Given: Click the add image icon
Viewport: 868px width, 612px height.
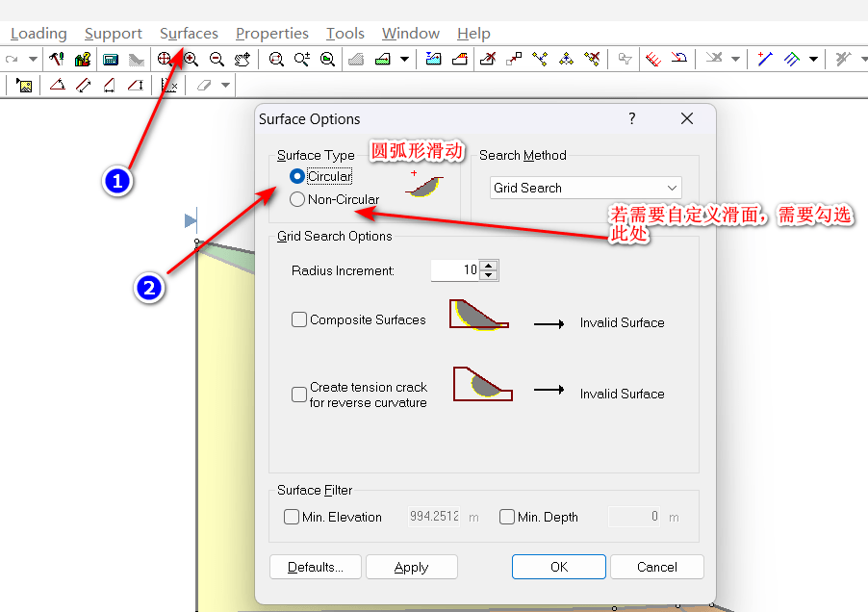Looking at the screenshot, I should pyautogui.click(x=24, y=85).
